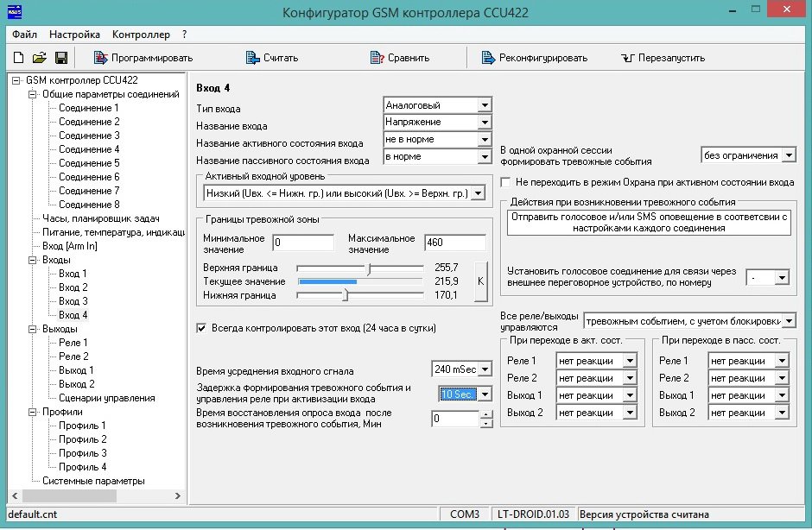The width and height of the screenshot is (812, 530).
Task: Click the Сравнить toolbar icon
Action: click(x=377, y=58)
